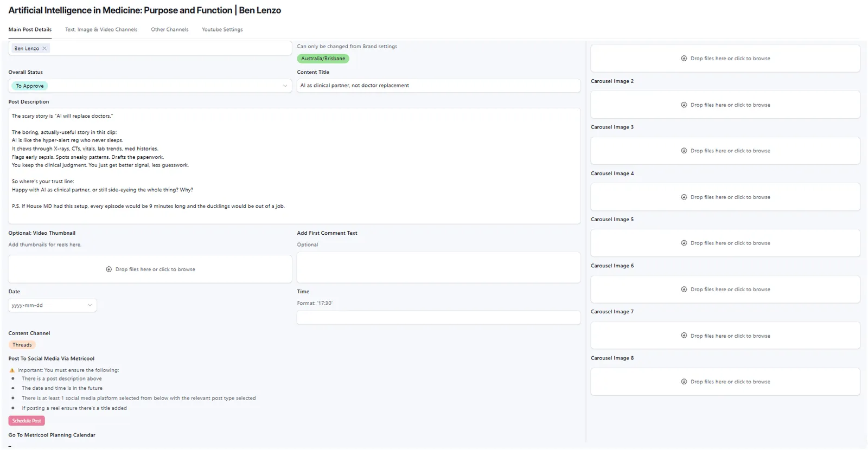Open Text, Image & Video Channels tab

click(101, 29)
